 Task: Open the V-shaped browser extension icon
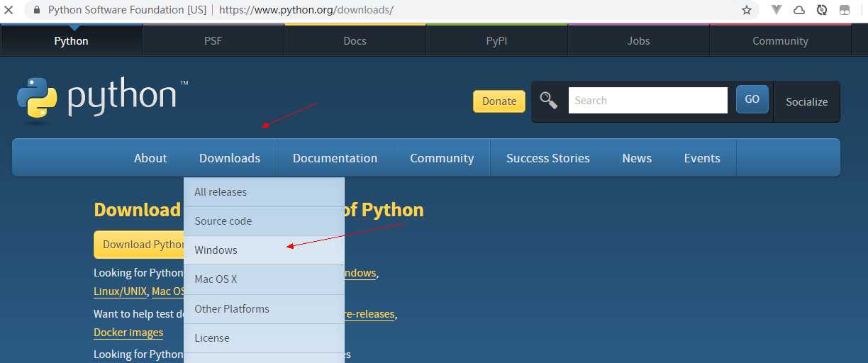[777, 10]
